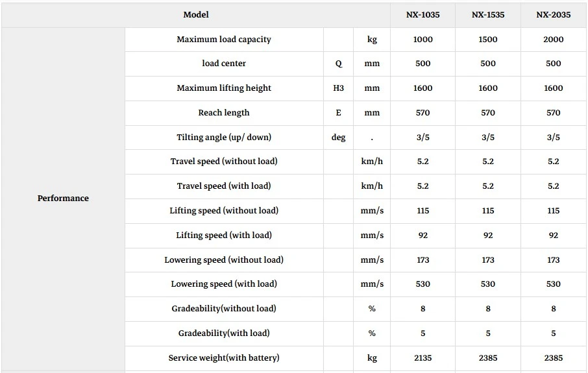
Task: Click the km/h unit for Travel speed (with load)
Action: pos(372,186)
